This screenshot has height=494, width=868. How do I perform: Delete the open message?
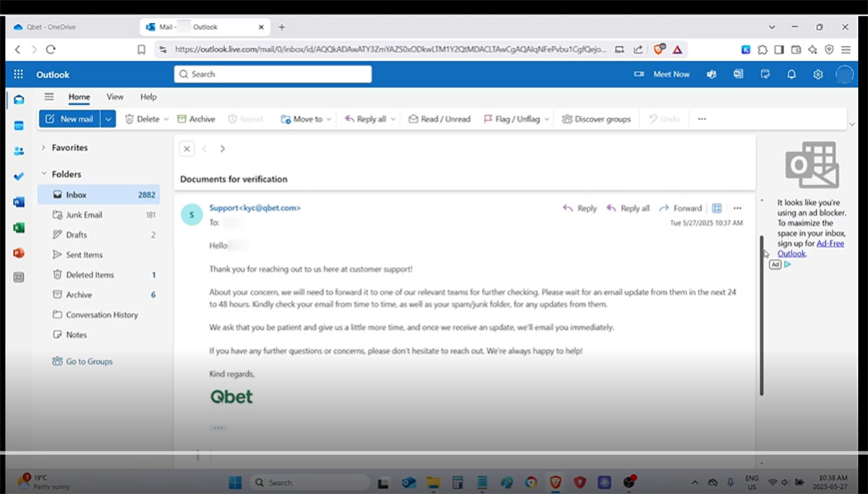click(x=142, y=119)
